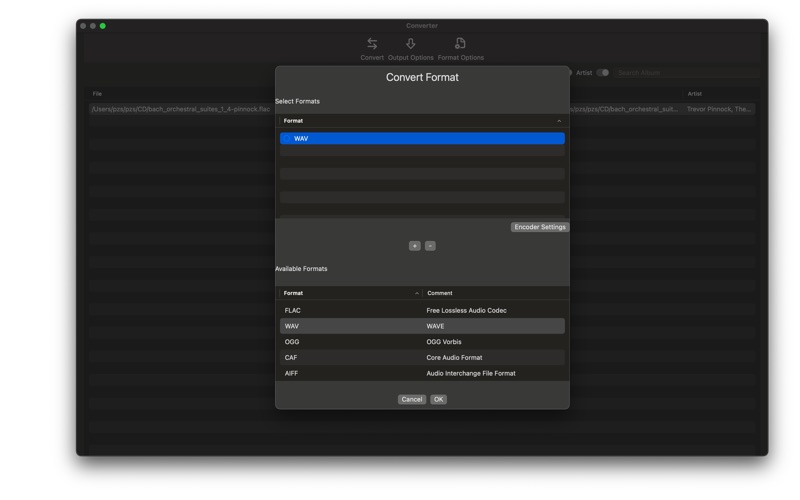Click the green window zoom button
800x500 pixels.
(103, 26)
